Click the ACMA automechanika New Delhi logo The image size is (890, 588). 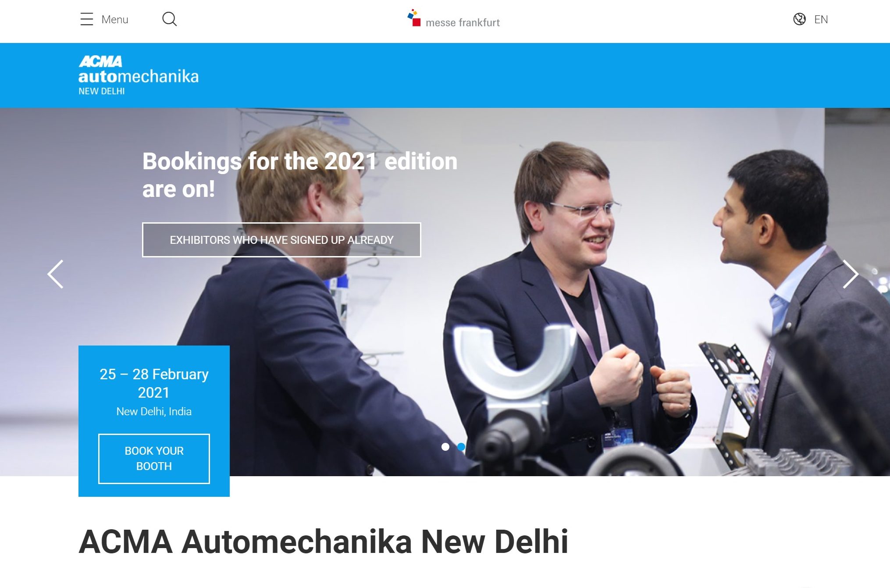tap(138, 75)
